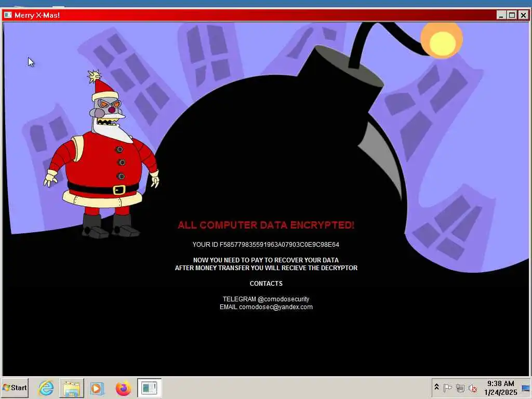Click the CONTACTS label
Screen dimensions: 532x399
tap(266, 284)
